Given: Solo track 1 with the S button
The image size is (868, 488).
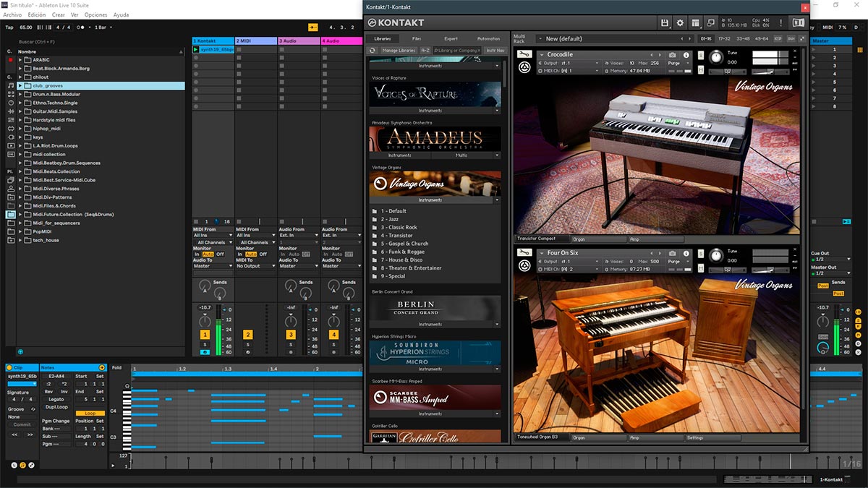Looking at the screenshot, I should (x=205, y=344).
